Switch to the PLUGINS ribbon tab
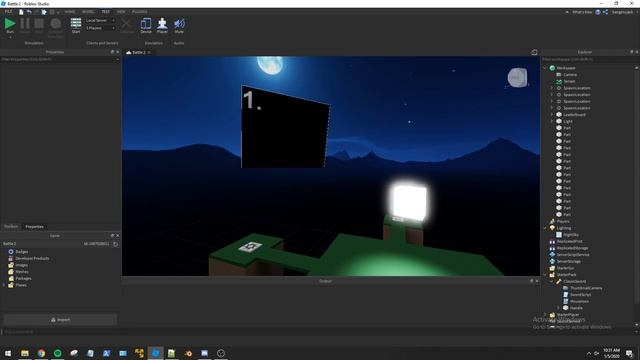Screen dimensions: 640x360 click(140, 12)
